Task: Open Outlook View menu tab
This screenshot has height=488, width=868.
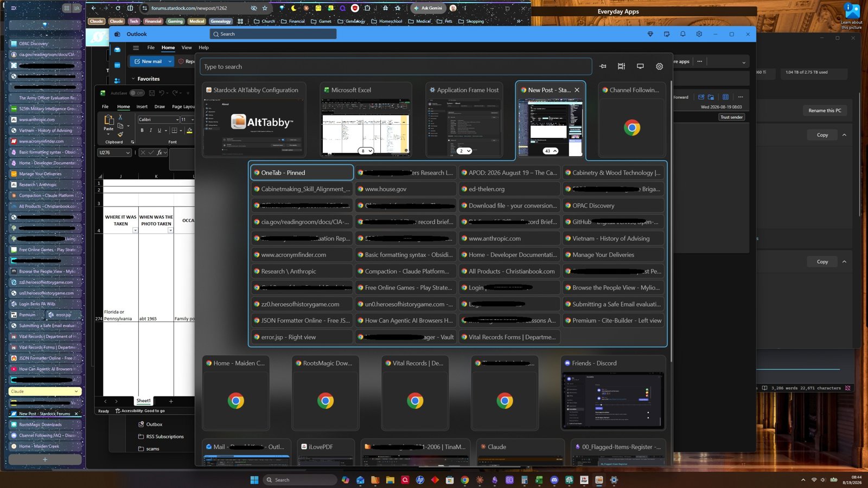Action: [x=187, y=48]
